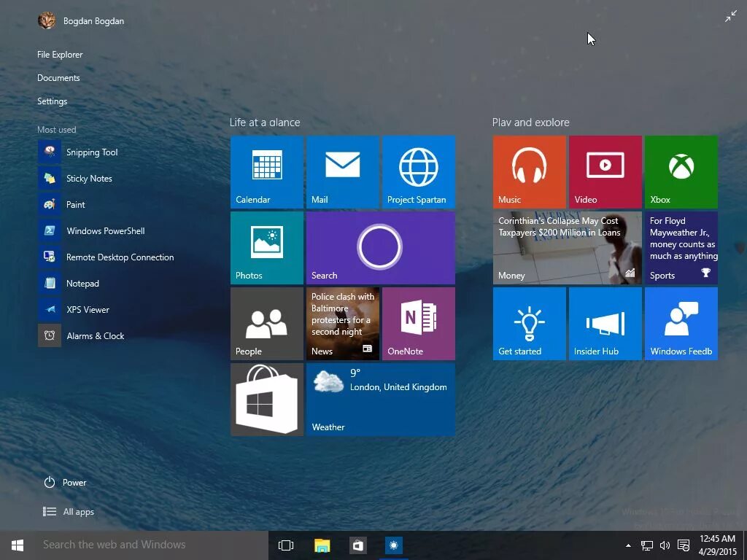This screenshot has height=560, width=747.
Task: Open the notification center tray icon
Action: 684,545
